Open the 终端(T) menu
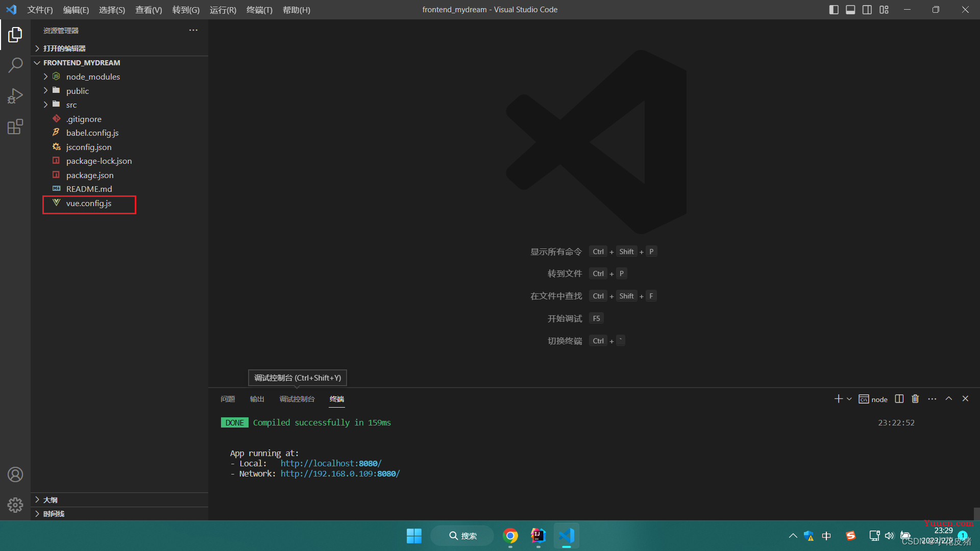 pos(259,10)
